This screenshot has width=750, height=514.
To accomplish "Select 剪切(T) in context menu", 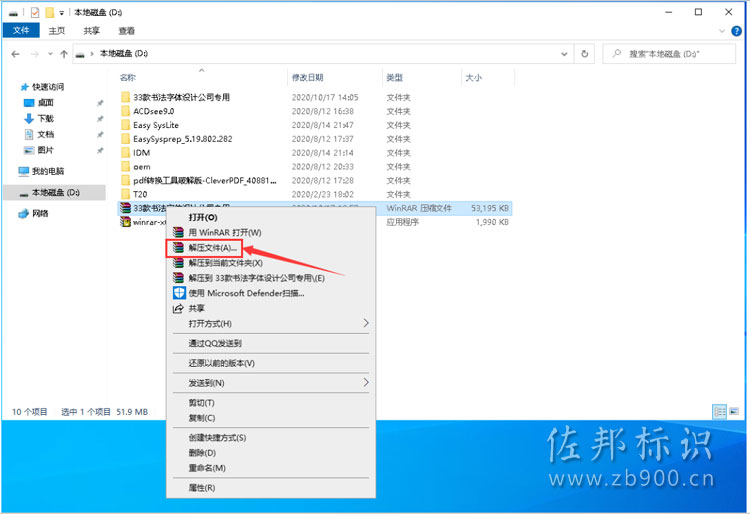I will coord(271,403).
